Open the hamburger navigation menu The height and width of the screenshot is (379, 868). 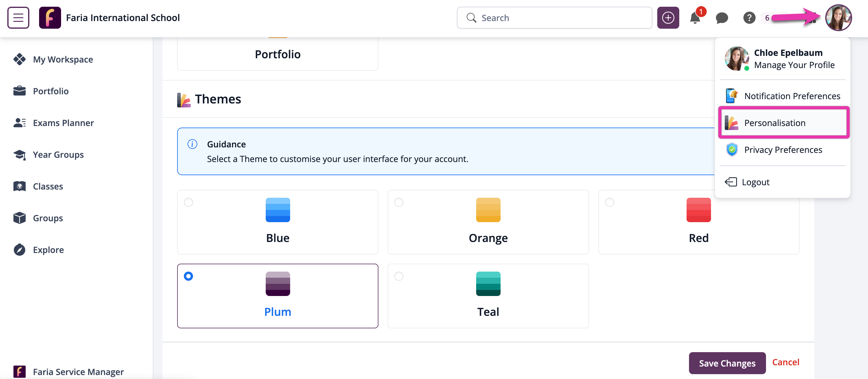coord(18,18)
